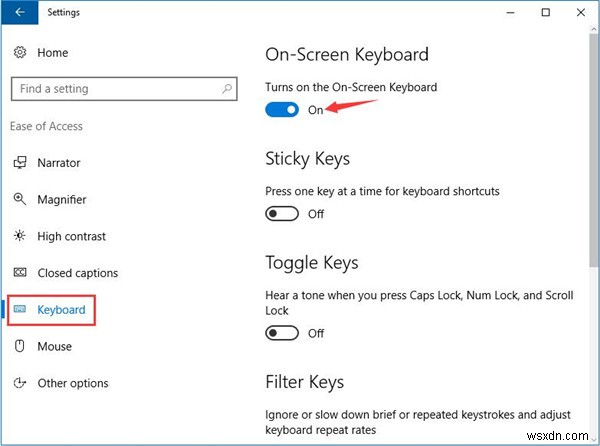This screenshot has width=600, height=446.
Task: Click the Other options icon
Action: click(x=19, y=383)
